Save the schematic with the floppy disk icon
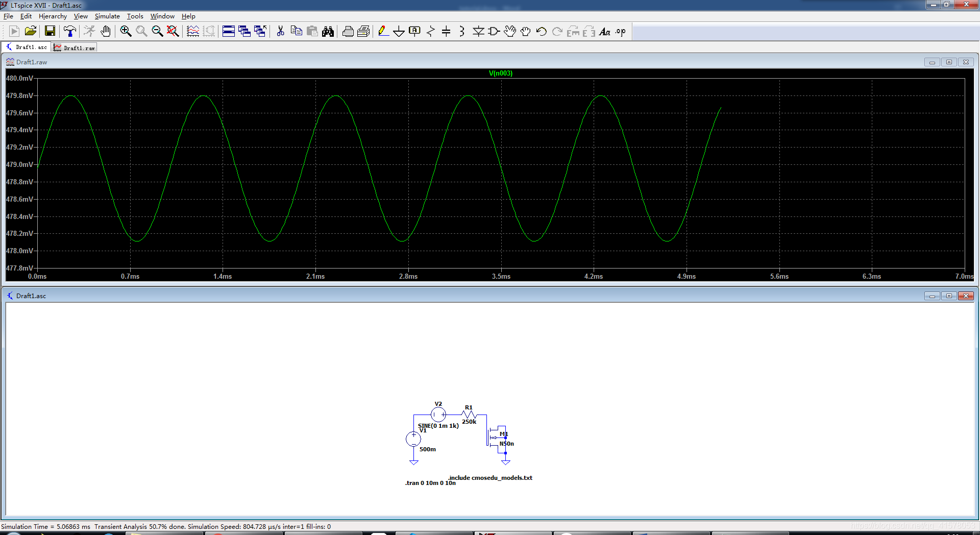Viewport: 980px width, 535px height. (x=50, y=31)
